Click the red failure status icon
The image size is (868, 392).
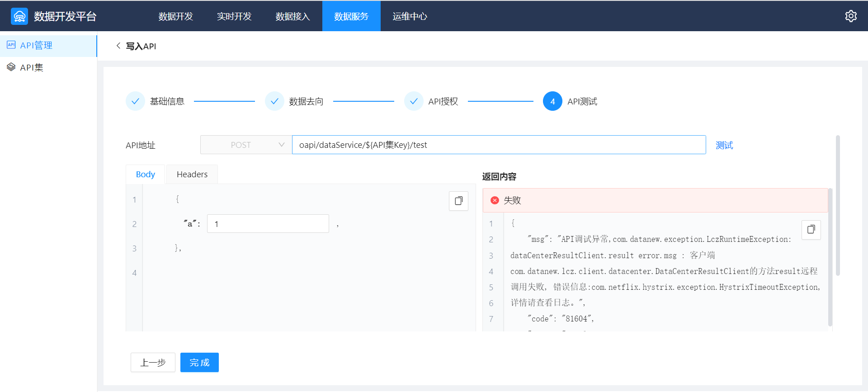(495, 200)
